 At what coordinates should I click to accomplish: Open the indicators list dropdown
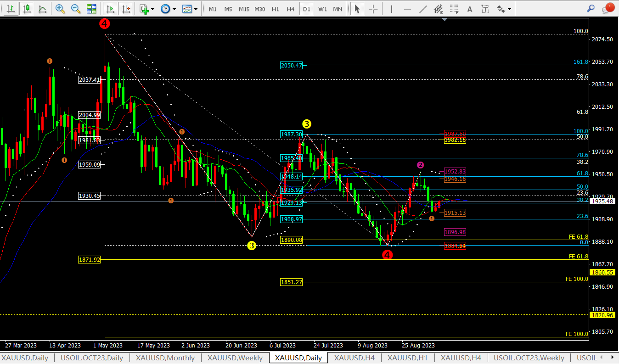[147, 9]
